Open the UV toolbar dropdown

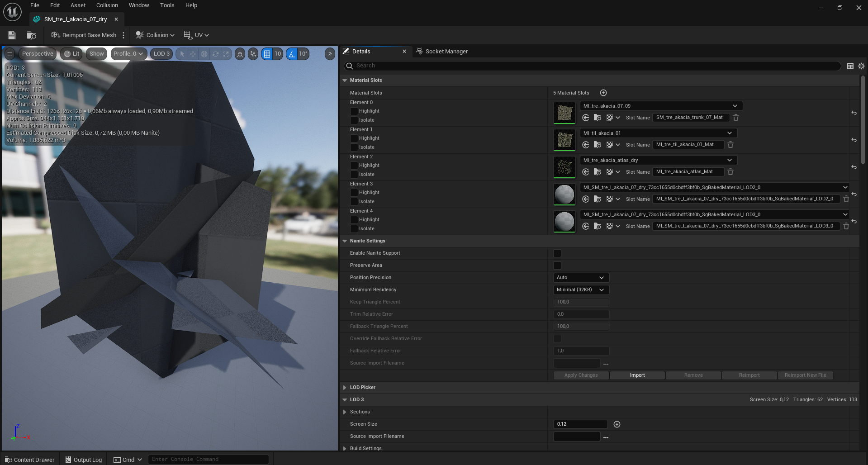[x=196, y=35]
